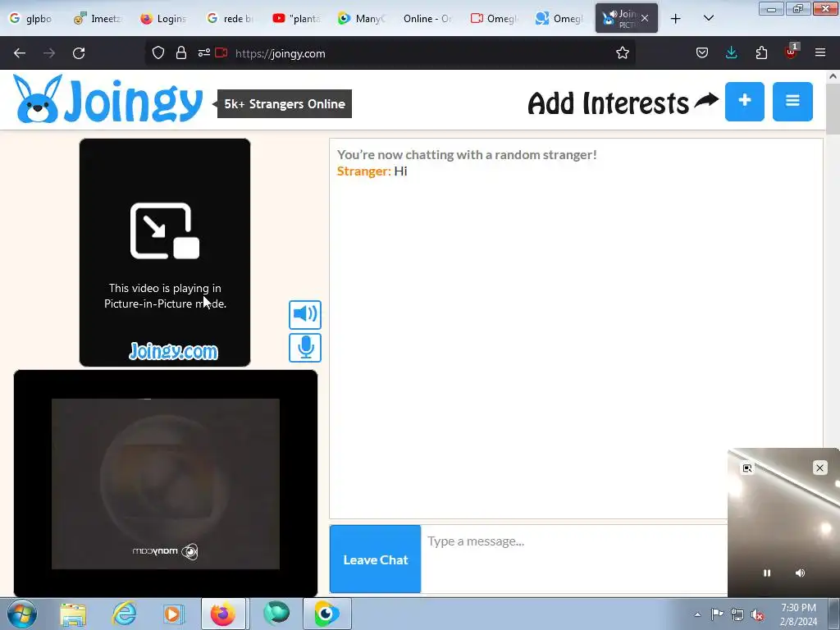Image resolution: width=840 pixels, height=630 pixels.
Task: Switch to the glpbo Google tab
Action: pos(32,19)
